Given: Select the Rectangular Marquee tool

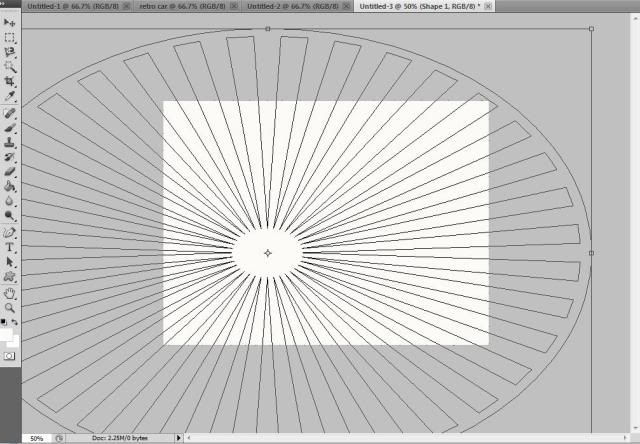Looking at the screenshot, I should (9, 38).
